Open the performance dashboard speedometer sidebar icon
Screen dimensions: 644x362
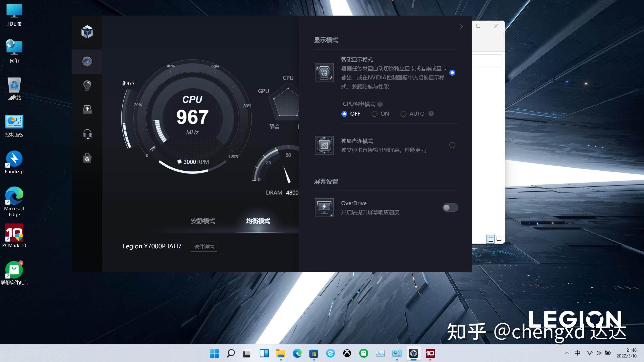tap(87, 61)
